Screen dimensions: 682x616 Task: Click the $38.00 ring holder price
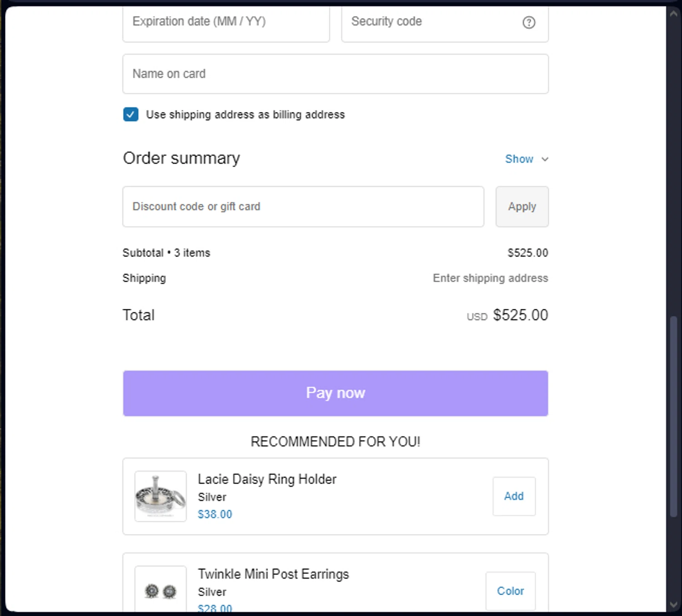click(215, 514)
